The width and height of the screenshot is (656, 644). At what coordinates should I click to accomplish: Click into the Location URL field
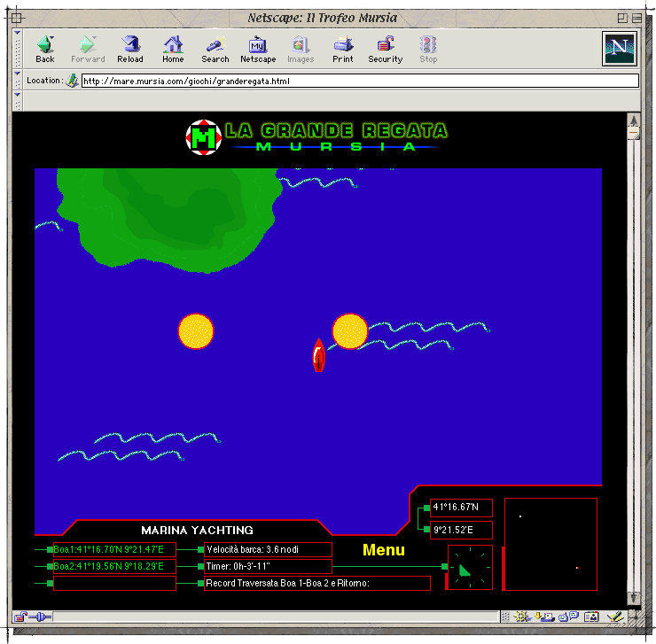coord(360,81)
